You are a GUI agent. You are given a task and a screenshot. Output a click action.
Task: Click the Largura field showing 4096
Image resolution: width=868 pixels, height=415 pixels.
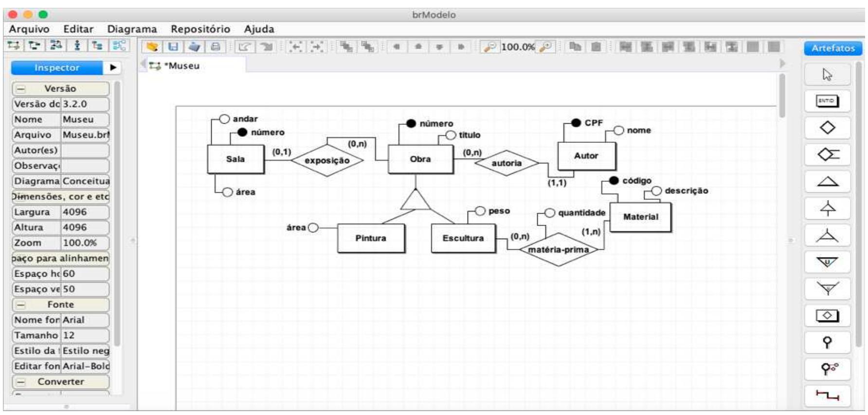tap(85, 212)
